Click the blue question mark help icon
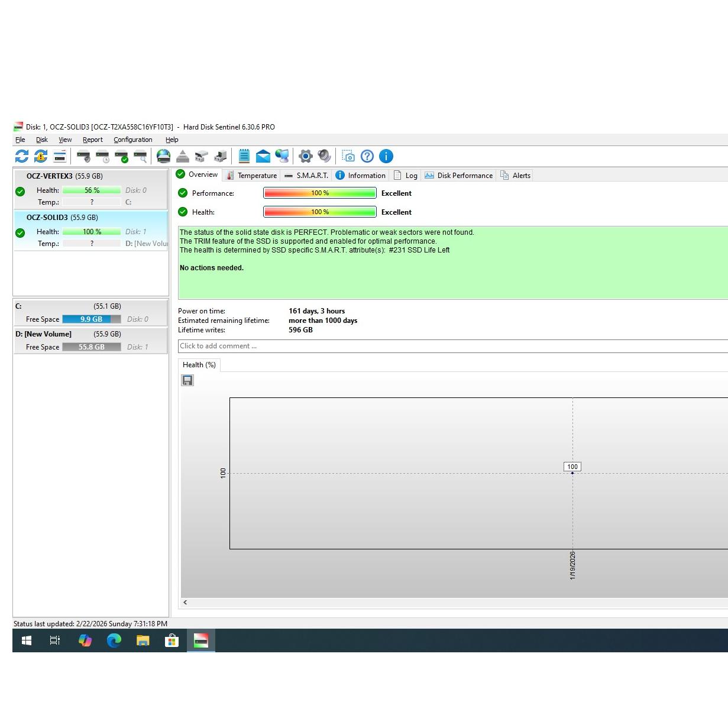Image resolution: width=728 pixels, height=728 pixels. (x=367, y=156)
